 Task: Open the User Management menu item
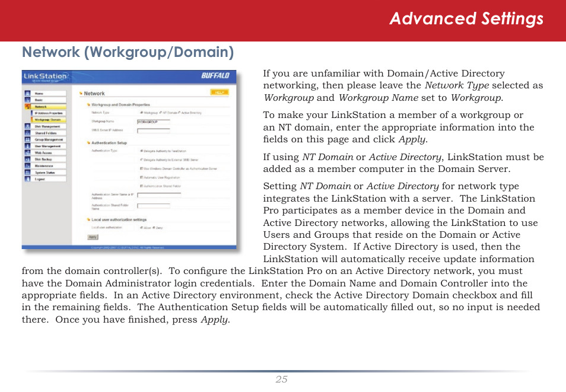[x=49, y=146]
